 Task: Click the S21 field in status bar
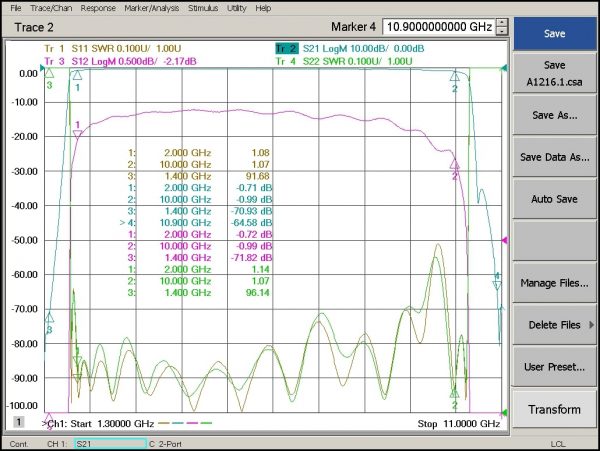coord(110,444)
